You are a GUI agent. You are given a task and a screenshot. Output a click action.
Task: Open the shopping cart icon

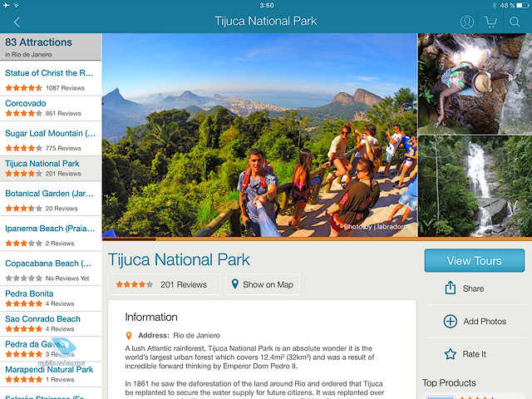pyautogui.click(x=490, y=22)
